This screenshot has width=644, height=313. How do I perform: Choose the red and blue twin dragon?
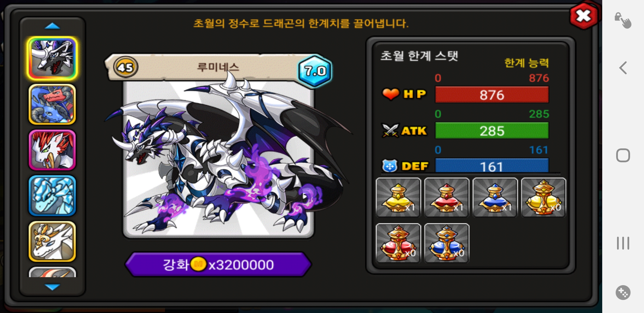pos(52,104)
